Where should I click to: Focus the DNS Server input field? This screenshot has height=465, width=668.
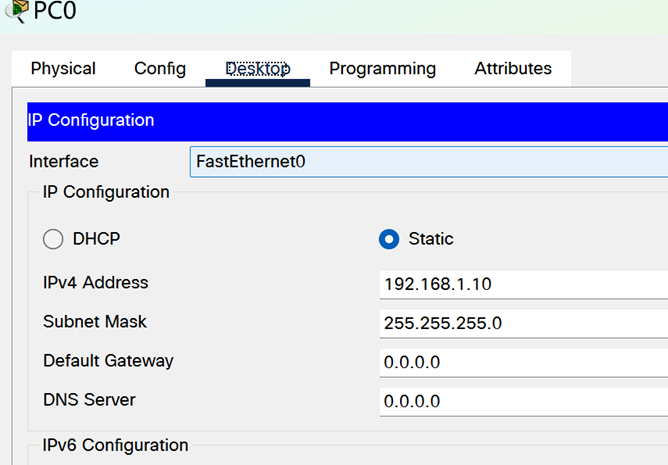pos(524,402)
